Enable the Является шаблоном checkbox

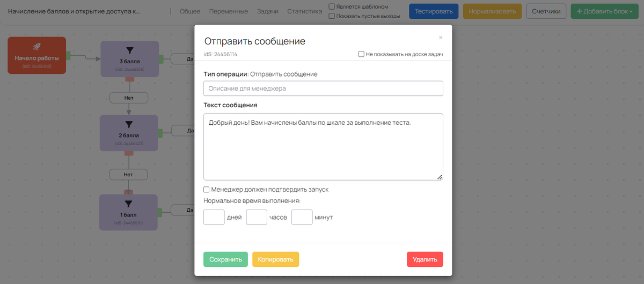pos(332,7)
